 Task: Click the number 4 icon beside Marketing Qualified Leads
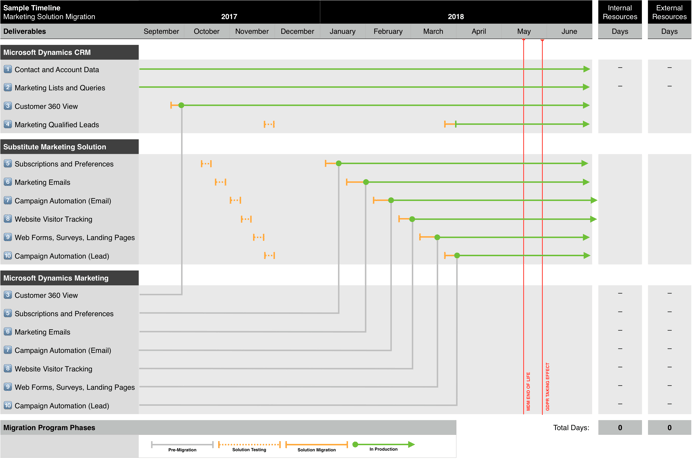point(8,124)
